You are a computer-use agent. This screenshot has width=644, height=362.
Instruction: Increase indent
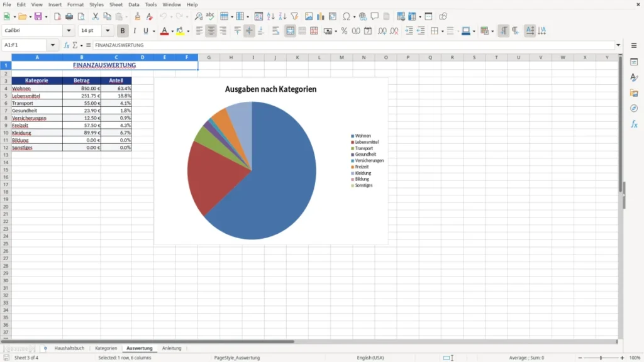point(409,31)
